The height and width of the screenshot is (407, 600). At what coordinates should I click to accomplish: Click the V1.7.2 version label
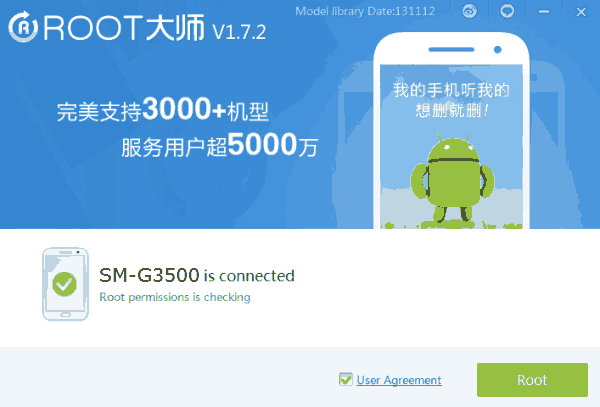(239, 32)
